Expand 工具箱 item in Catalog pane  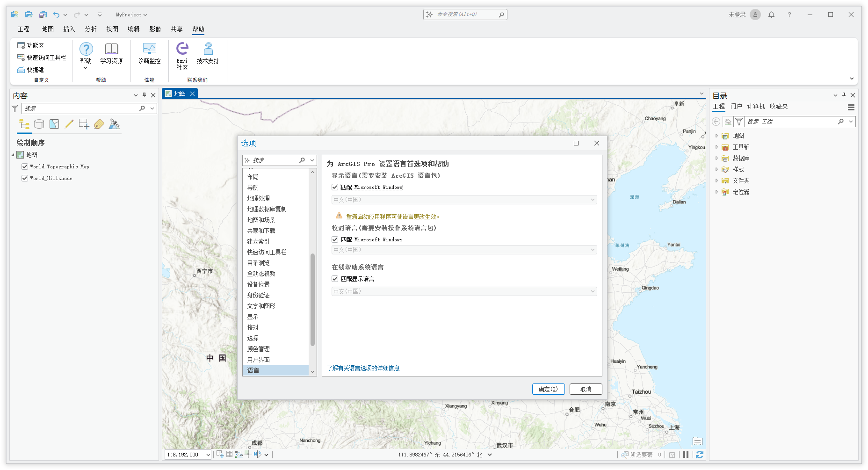coord(716,147)
